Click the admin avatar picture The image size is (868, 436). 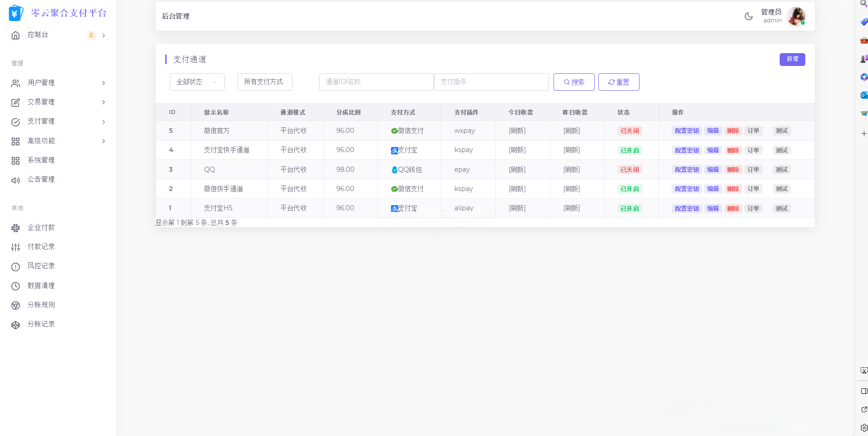(796, 16)
